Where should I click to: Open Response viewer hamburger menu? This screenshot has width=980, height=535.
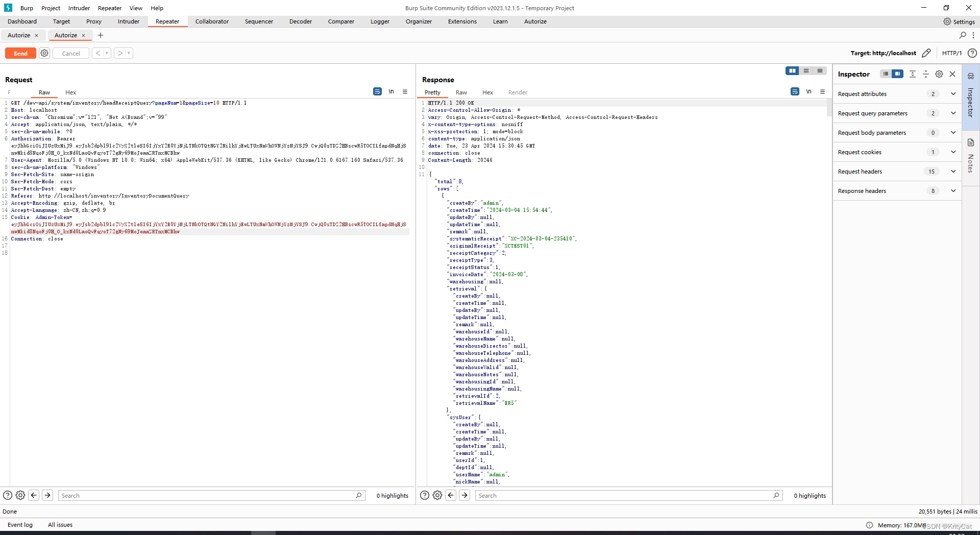(823, 92)
